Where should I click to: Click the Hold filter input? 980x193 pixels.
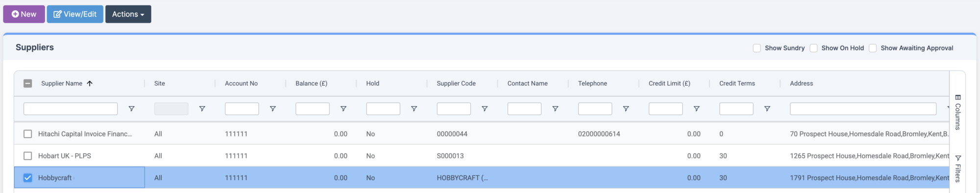coord(383,109)
